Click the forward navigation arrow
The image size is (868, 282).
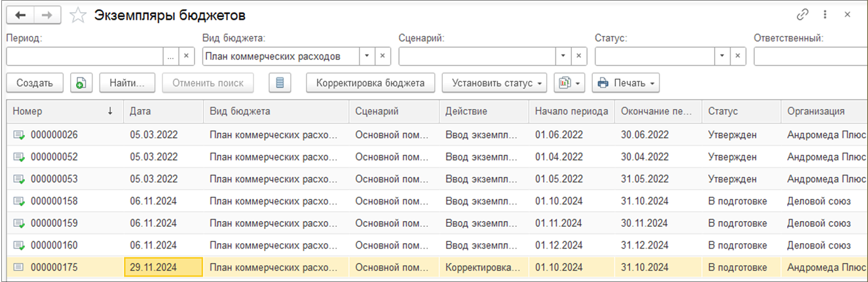point(47,15)
